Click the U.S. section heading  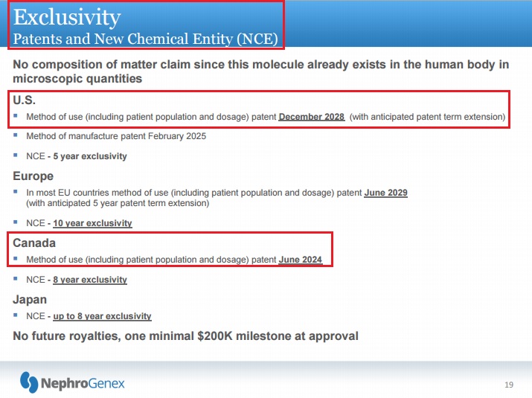coord(25,100)
